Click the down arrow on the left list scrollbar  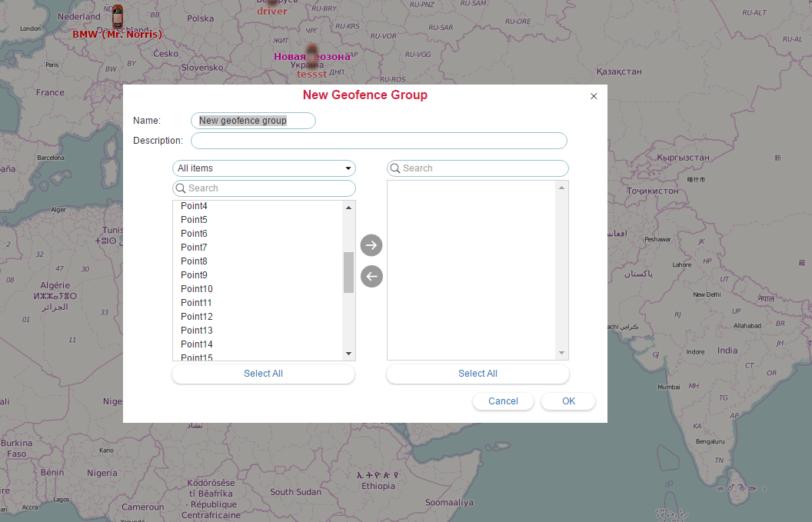coord(348,353)
